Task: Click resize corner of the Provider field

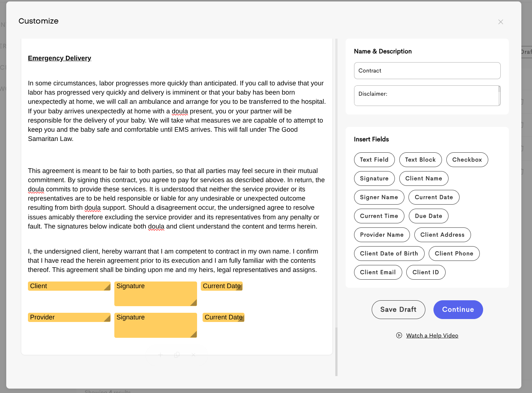Action: coord(108,319)
